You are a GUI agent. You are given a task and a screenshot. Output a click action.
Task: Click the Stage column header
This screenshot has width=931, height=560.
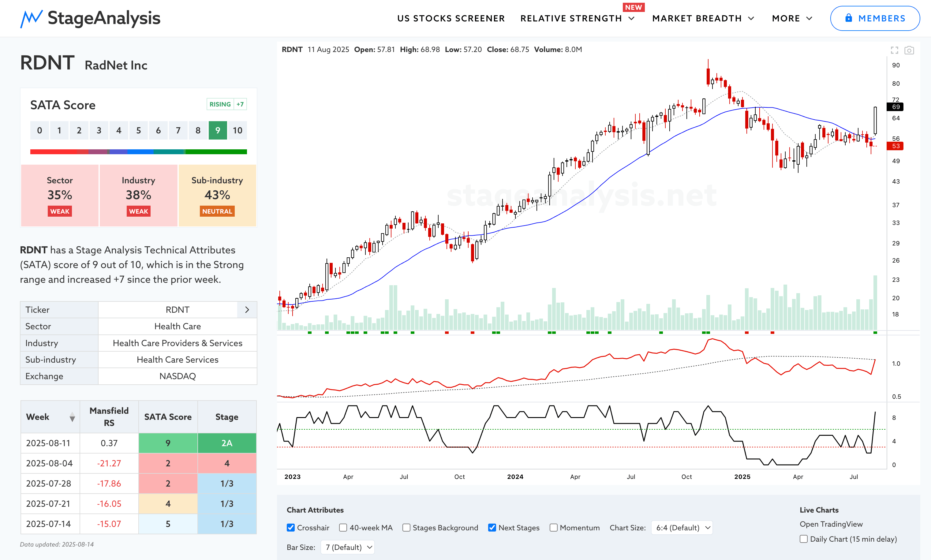point(227,416)
